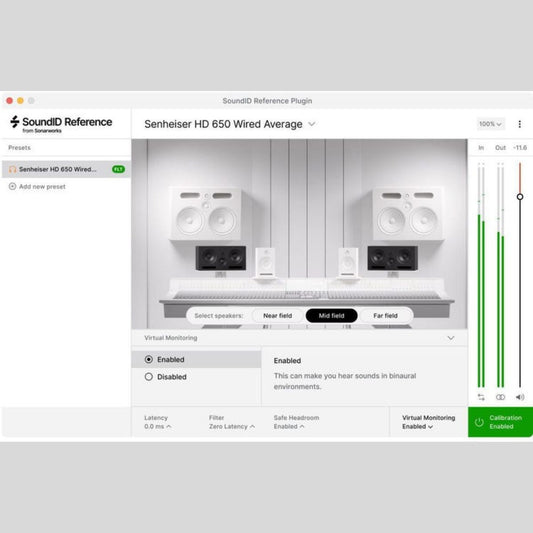This screenshot has width=533, height=533.
Task: Open the three-dot options menu
Action: coord(519,124)
